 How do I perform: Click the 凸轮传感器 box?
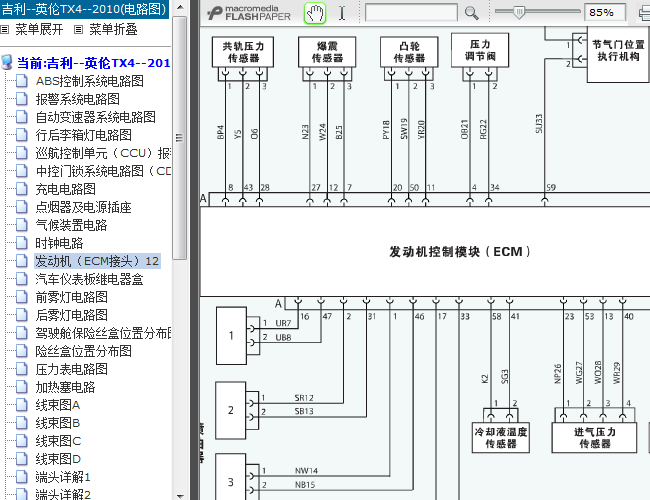pyautogui.click(x=409, y=52)
